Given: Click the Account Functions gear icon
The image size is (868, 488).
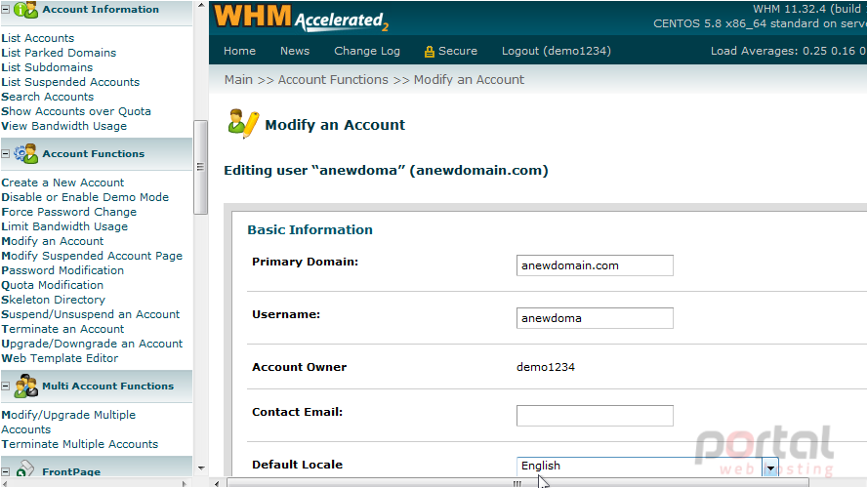Looking at the screenshot, I should tap(26, 154).
